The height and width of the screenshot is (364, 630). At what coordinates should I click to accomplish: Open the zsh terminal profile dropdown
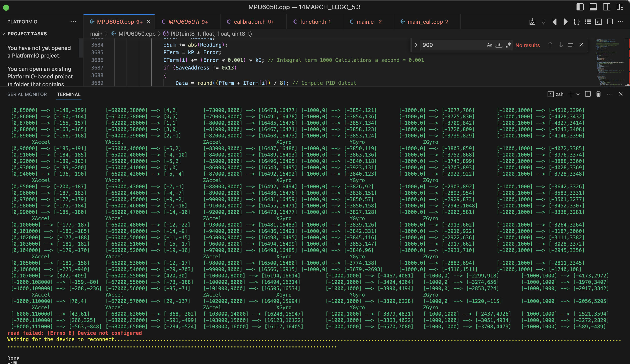click(x=578, y=94)
